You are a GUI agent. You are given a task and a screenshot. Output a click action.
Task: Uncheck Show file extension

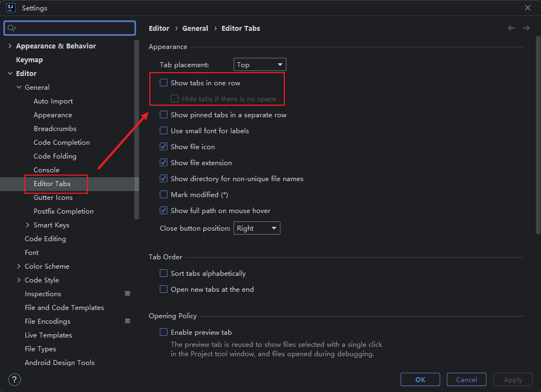coord(164,162)
